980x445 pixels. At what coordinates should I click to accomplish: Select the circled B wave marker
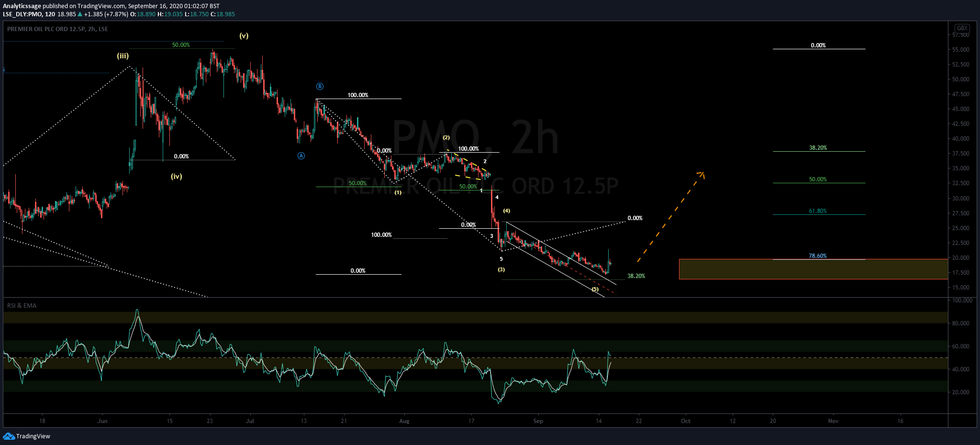[320, 87]
